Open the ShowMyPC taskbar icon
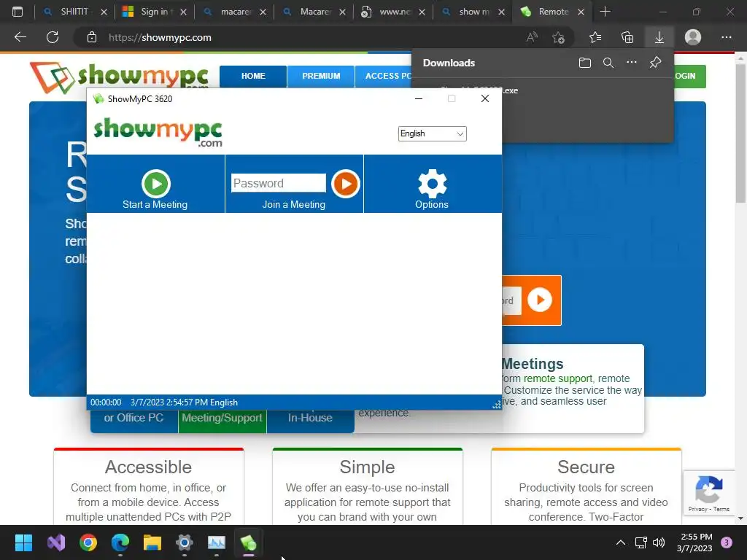 pyautogui.click(x=248, y=542)
